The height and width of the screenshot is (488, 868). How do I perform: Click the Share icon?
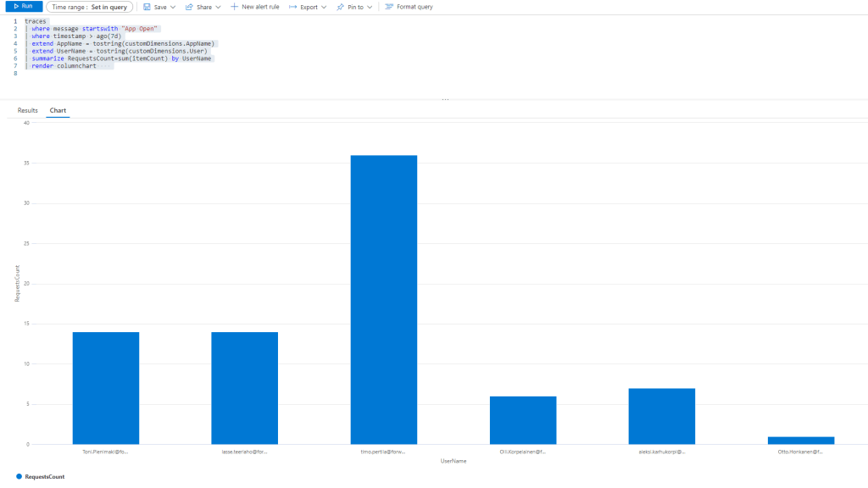pos(189,7)
